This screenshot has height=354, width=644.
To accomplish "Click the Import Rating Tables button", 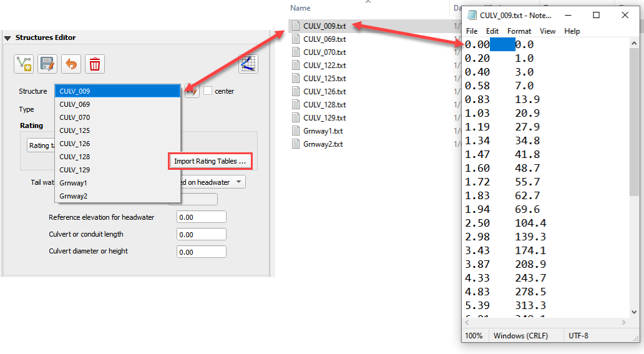I will point(210,161).
